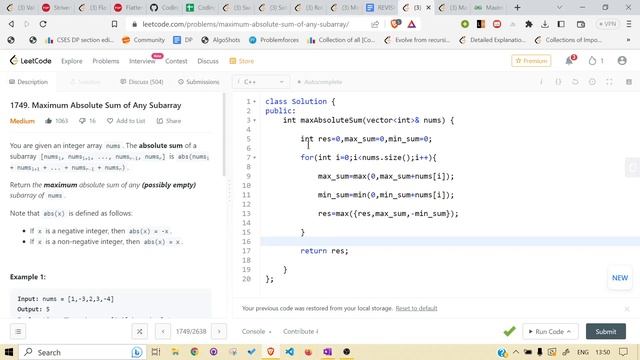The width and height of the screenshot is (640, 360).
Task: Open the tab search chevron
Action: (559, 7)
